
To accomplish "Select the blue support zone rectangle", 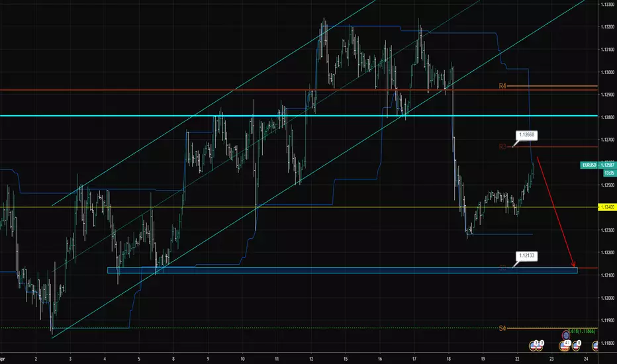I will [x=342, y=270].
